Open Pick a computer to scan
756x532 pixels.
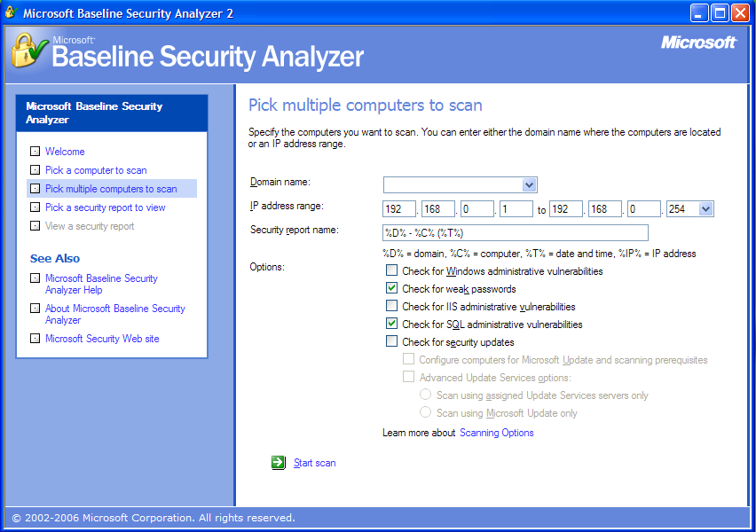point(96,170)
